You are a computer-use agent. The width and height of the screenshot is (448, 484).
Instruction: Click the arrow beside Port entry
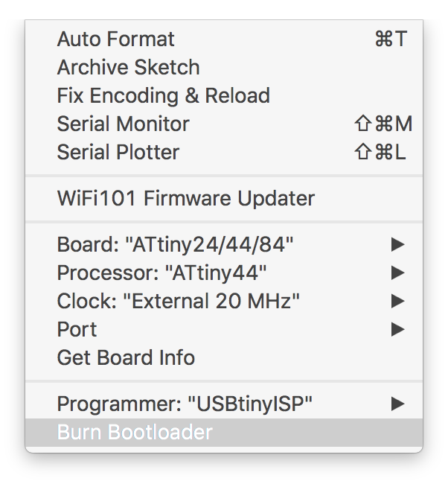point(397,329)
